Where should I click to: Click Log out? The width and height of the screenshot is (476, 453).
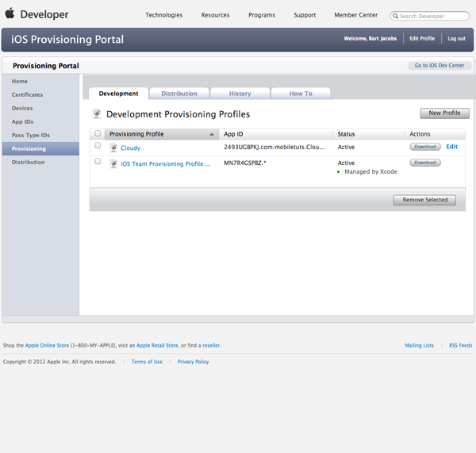pyautogui.click(x=456, y=39)
